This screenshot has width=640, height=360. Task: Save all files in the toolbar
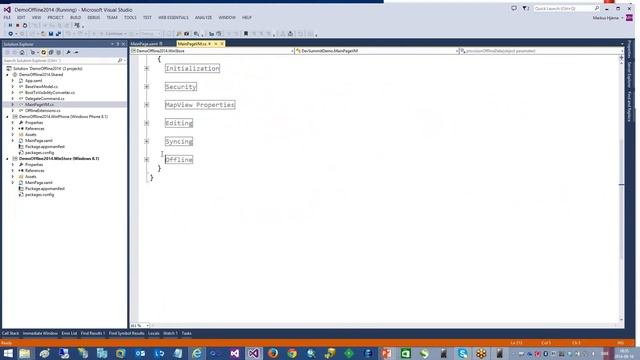pyautogui.click(x=58, y=34)
